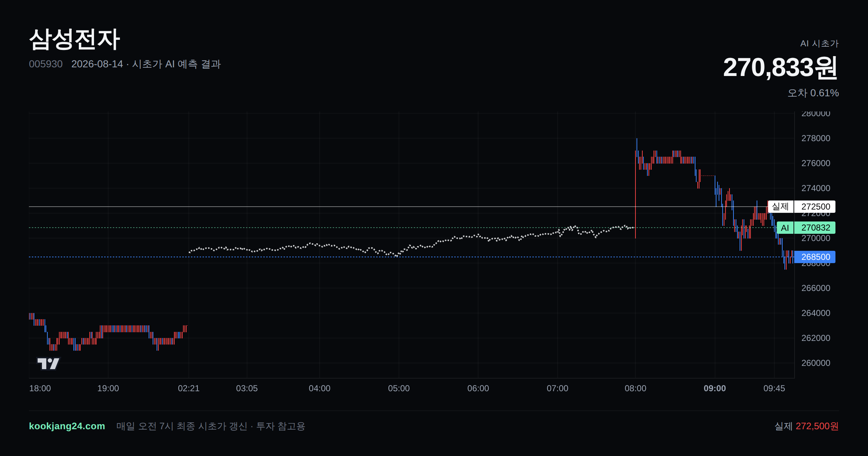This screenshot has height=456, width=868.
Task: Click the predicted price 270,833원
Action: coord(780,68)
